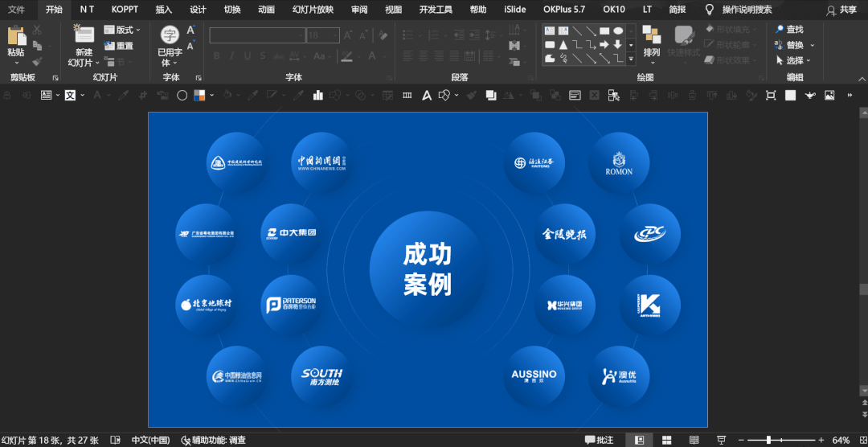Open the font name combo box
The height and width of the screenshot is (447, 868).
(x=257, y=35)
